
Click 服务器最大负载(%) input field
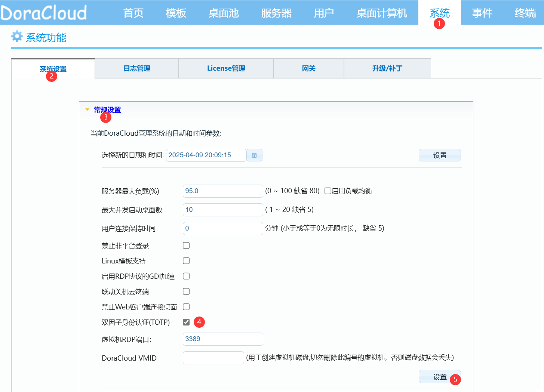[x=223, y=191]
